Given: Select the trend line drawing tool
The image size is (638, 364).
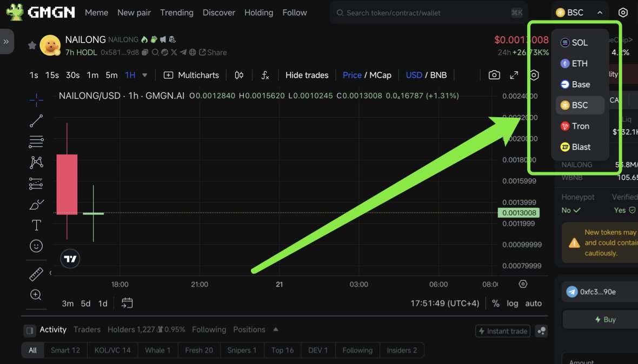Looking at the screenshot, I should 36,120.
